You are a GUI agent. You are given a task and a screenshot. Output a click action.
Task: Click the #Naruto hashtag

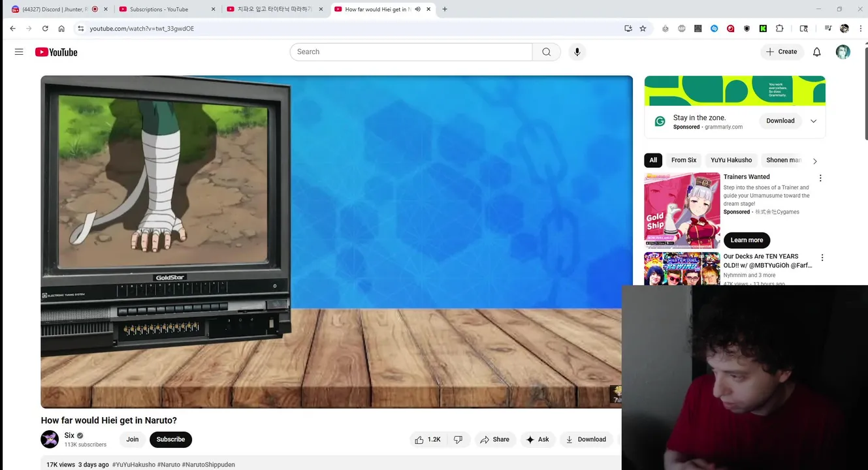point(169,465)
